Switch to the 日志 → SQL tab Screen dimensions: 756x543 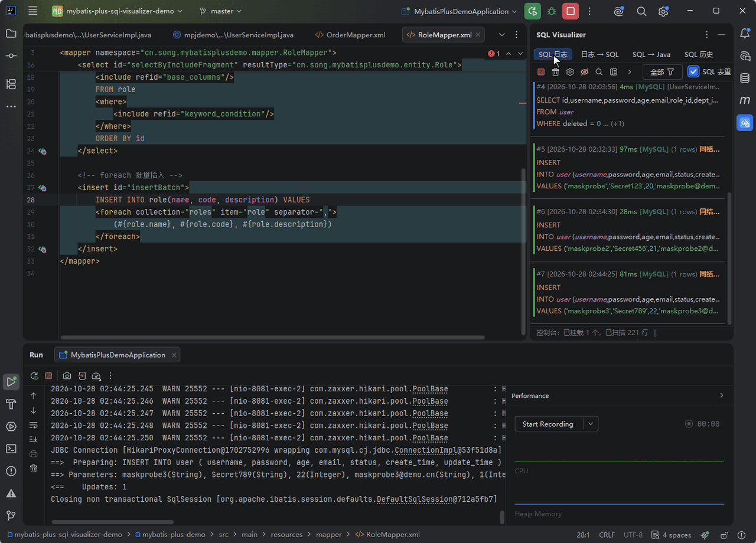tap(599, 54)
